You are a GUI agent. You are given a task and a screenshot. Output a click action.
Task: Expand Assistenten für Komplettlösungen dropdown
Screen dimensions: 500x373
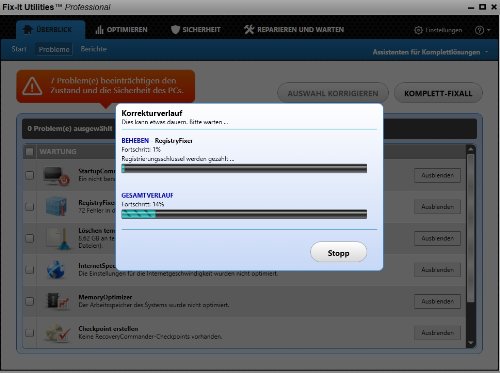[x=430, y=52]
